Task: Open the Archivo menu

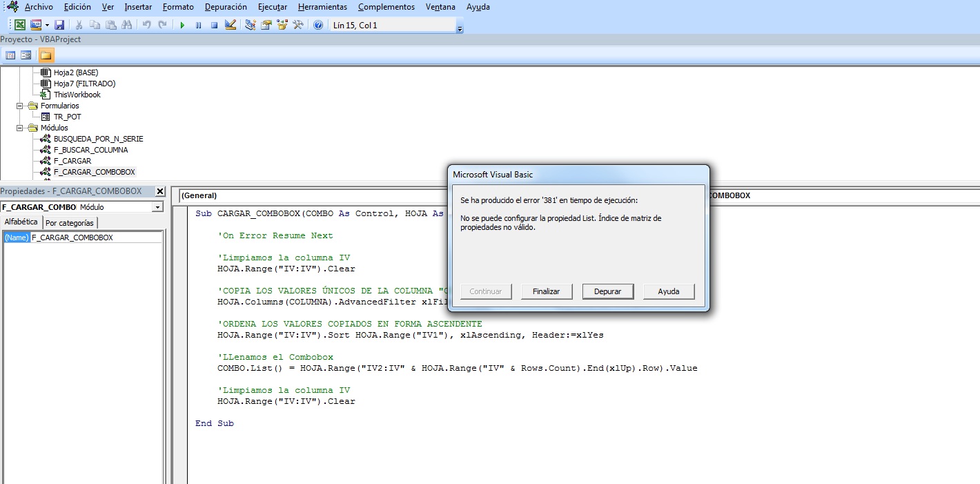Action: click(39, 7)
